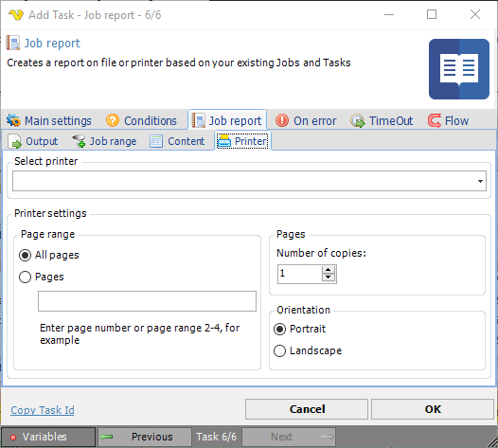Choose Landscape orientation
The height and width of the screenshot is (448, 498).
point(279,351)
